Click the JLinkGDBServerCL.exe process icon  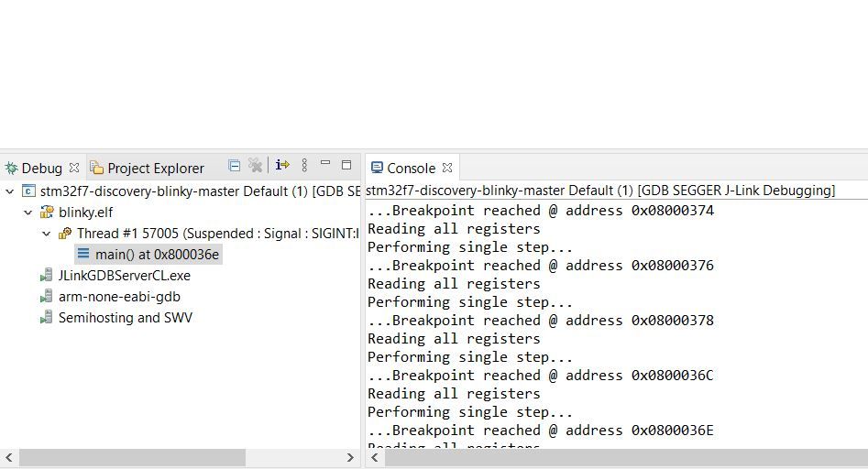pyautogui.click(x=47, y=276)
